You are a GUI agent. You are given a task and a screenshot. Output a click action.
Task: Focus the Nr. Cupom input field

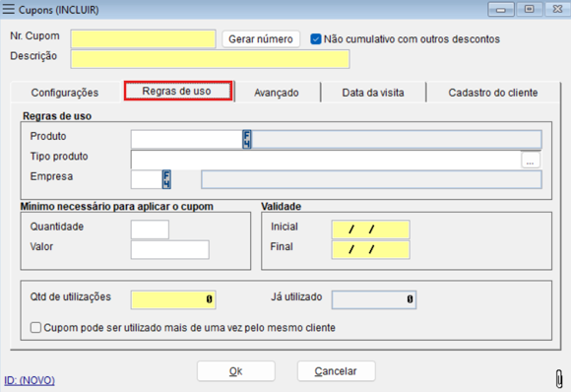143,39
